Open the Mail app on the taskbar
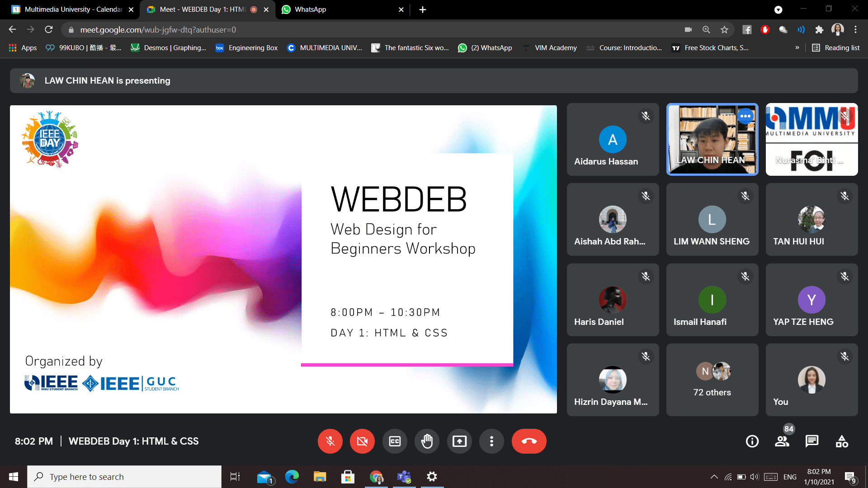This screenshot has height=488, width=868. coord(264,477)
